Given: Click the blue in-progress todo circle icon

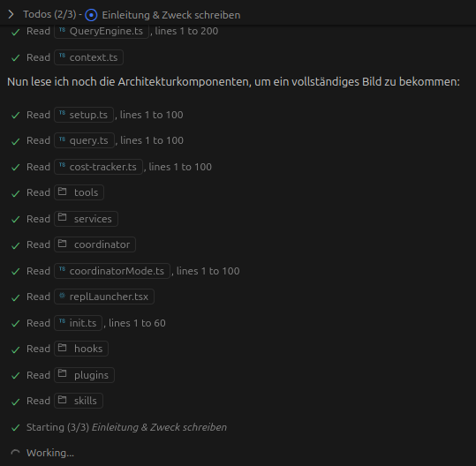Looking at the screenshot, I should [x=91, y=15].
